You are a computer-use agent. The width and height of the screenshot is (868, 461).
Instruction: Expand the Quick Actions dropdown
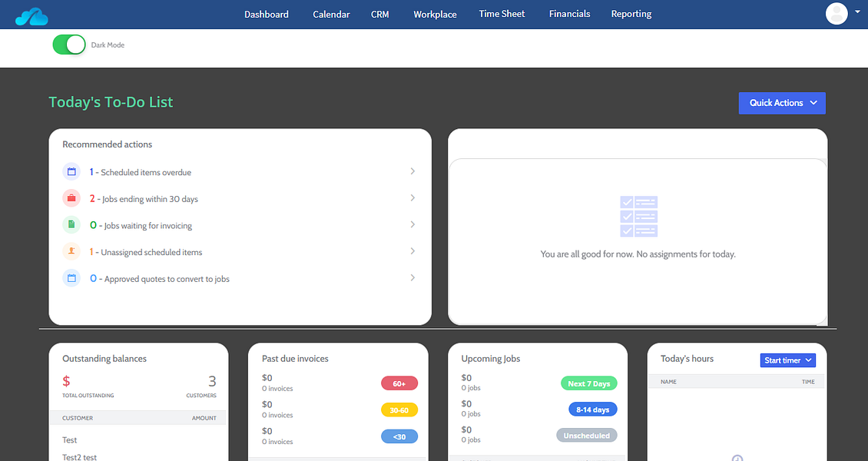pos(782,103)
